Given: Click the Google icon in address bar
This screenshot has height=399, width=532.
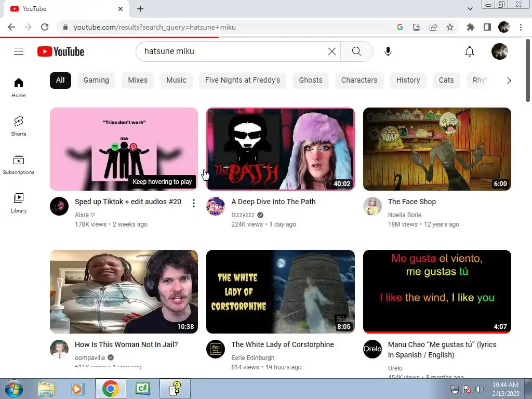Looking at the screenshot, I should 400,27.
